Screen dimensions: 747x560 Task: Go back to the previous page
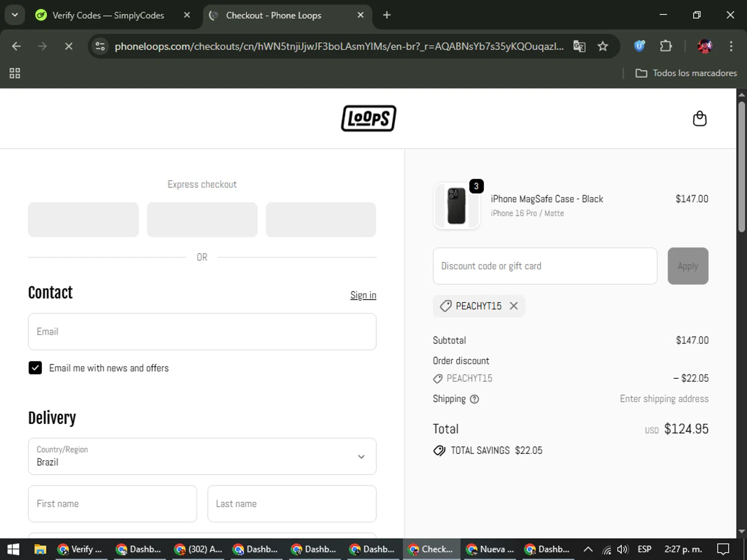point(16,46)
